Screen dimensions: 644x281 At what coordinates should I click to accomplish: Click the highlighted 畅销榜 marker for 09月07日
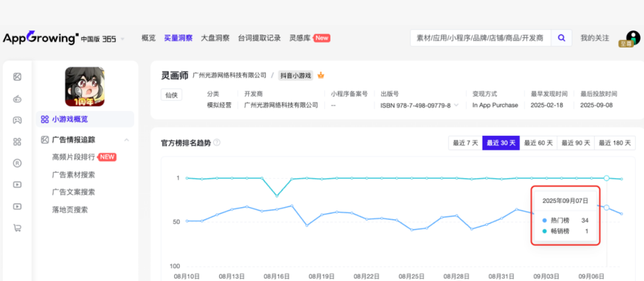point(606,178)
